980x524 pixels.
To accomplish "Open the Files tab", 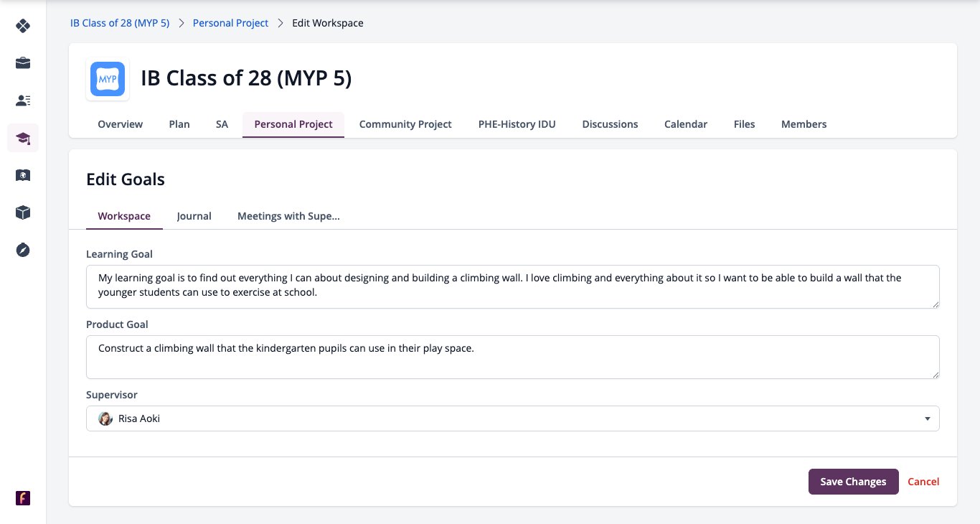I will [745, 124].
